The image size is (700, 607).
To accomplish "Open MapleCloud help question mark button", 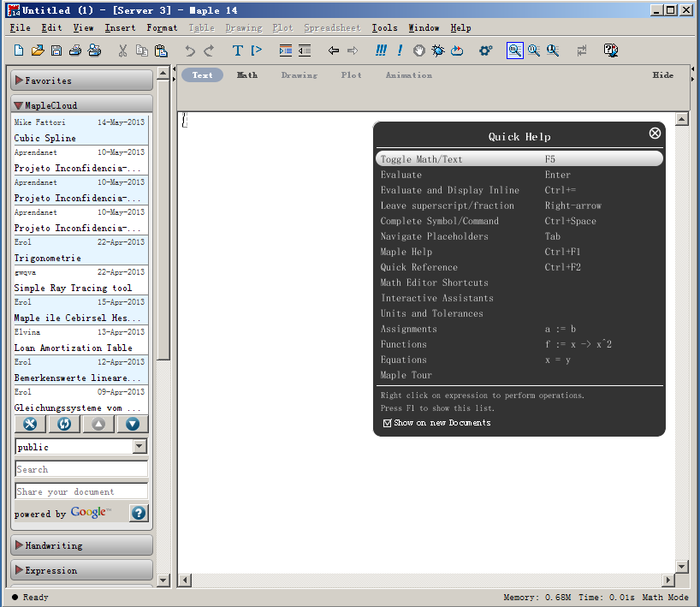I will (139, 513).
